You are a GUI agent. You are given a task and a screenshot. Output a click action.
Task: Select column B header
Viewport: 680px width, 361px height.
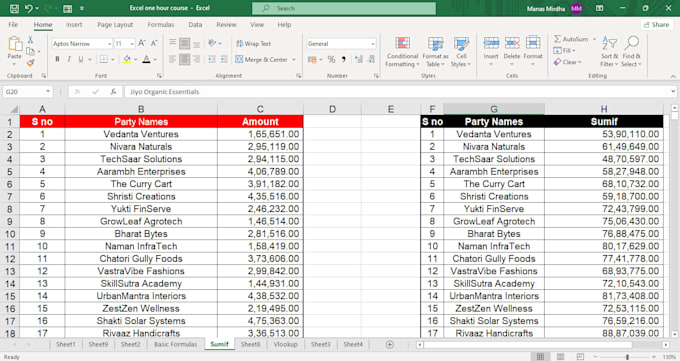click(141, 109)
